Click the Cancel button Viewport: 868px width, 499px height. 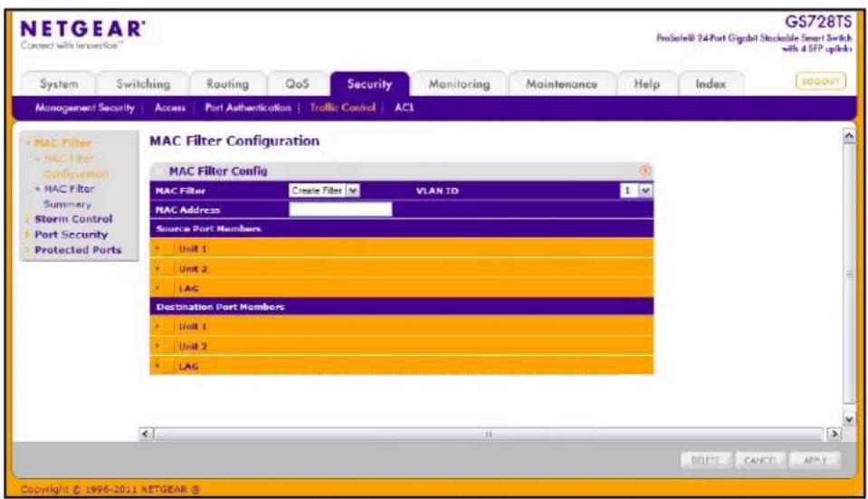point(760,460)
